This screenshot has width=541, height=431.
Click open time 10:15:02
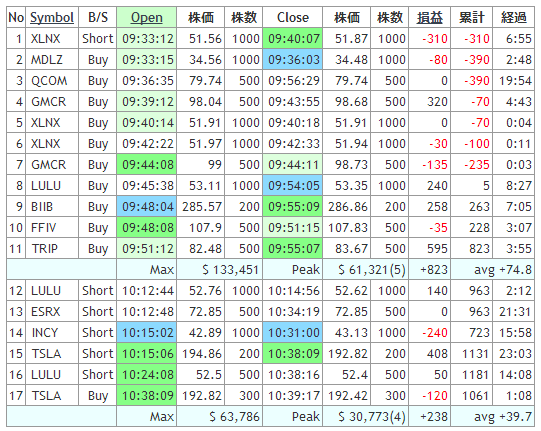click(x=147, y=333)
